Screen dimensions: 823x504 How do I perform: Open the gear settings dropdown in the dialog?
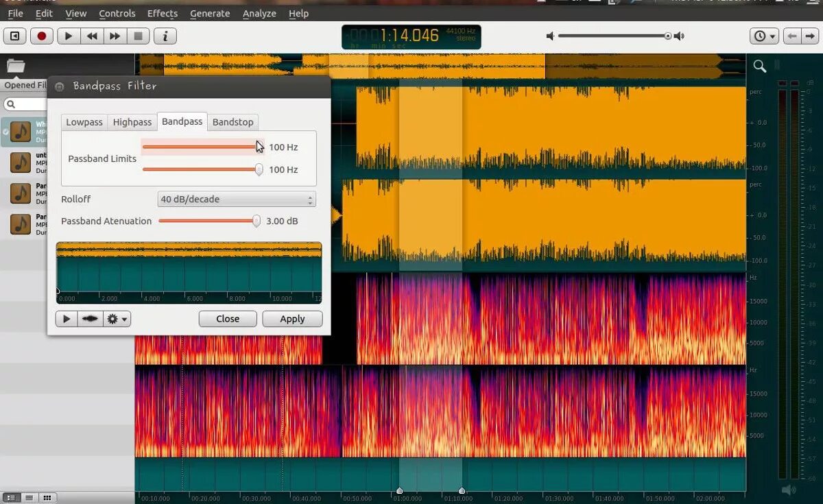click(x=117, y=319)
